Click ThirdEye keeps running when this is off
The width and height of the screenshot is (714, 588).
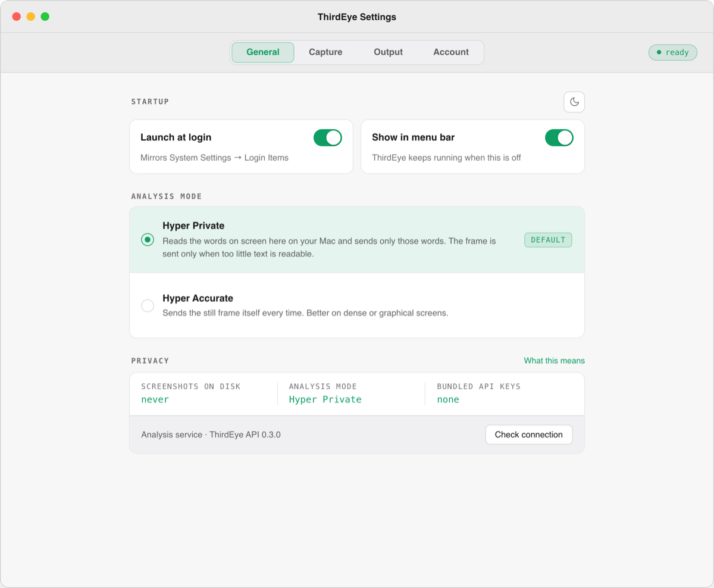coord(446,158)
